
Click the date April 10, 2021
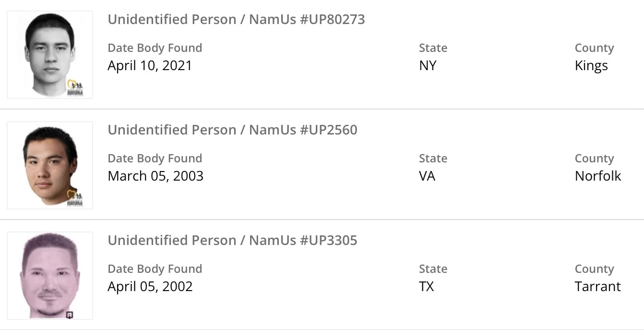click(x=150, y=66)
